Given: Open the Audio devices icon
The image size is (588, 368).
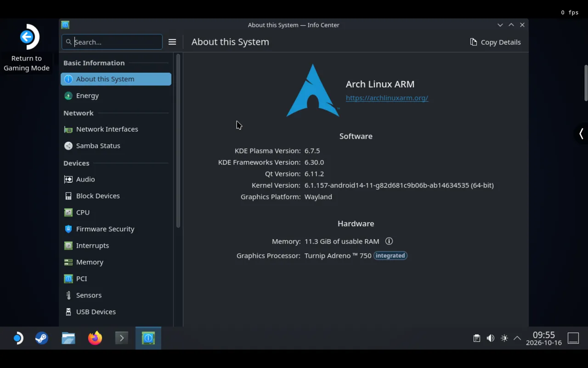Looking at the screenshot, I should point(68,179).
